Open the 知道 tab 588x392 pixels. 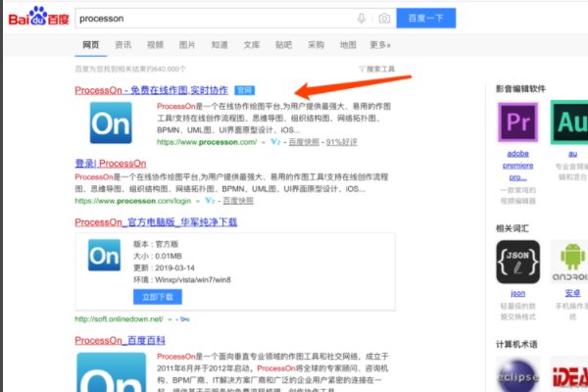tap(220, 45)
